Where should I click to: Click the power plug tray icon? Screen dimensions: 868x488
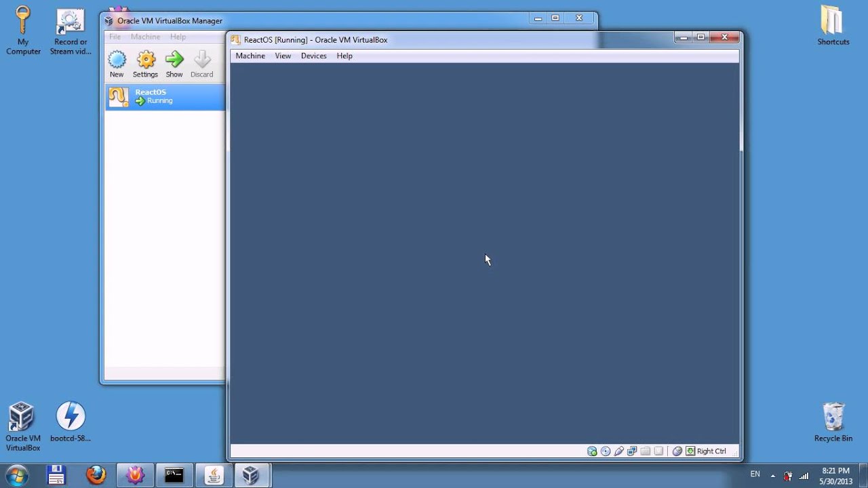[788, 476]
